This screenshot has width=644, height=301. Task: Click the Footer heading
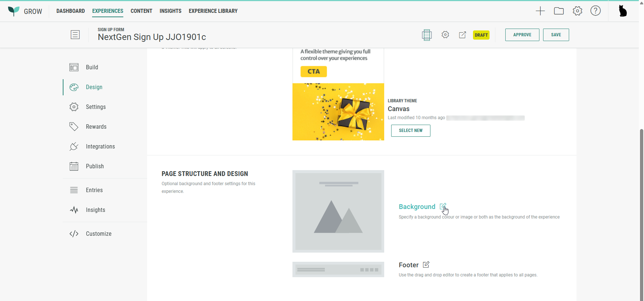(408, 265)
